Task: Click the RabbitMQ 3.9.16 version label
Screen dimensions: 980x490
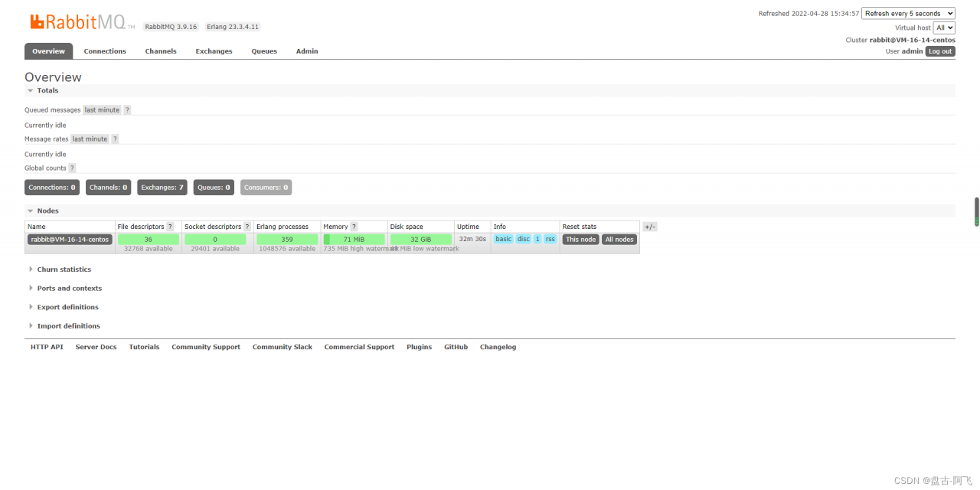Action: pos(171,27)
